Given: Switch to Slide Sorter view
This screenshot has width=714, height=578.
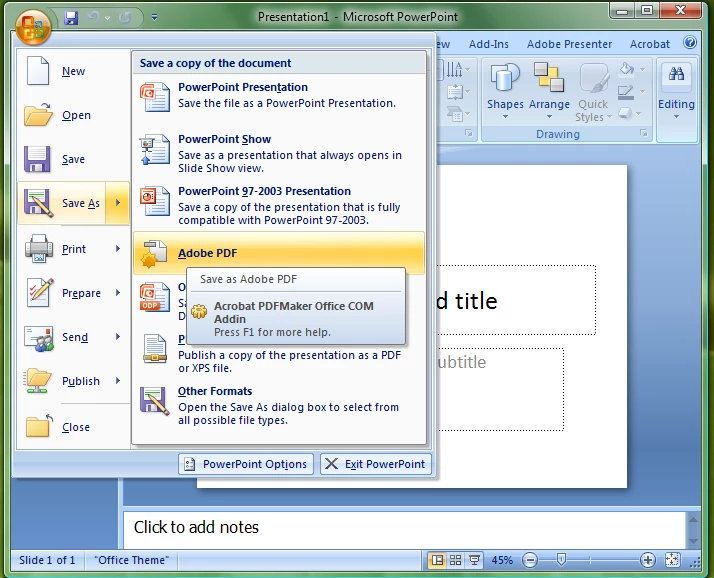Looking at the screenshot, I should (455, 560).
